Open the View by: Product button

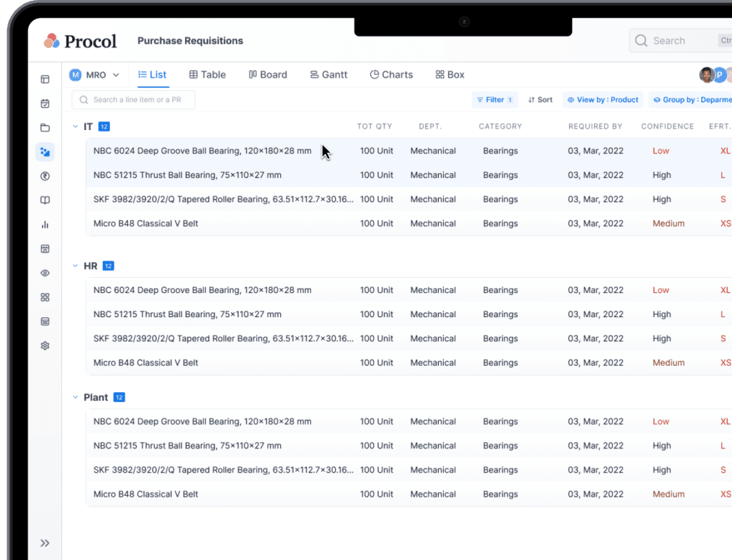(603, 100)
